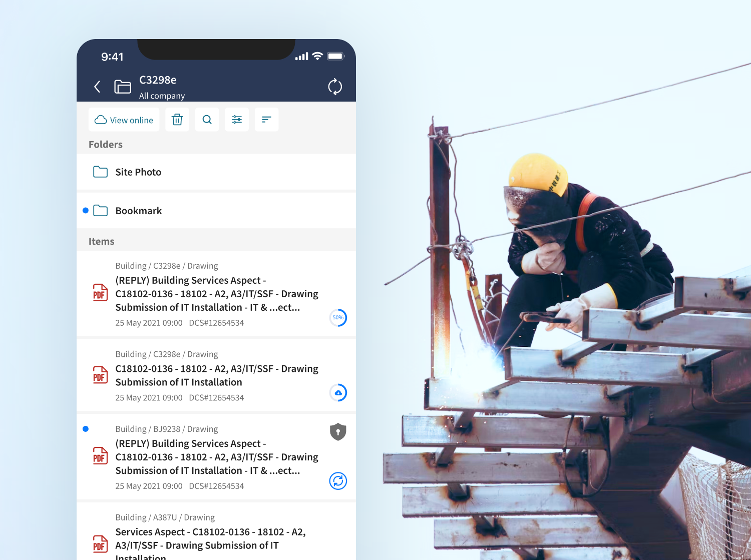This screenshot has height=560, width=751.
Task: Go back using the left chevron
Action: 97,87
